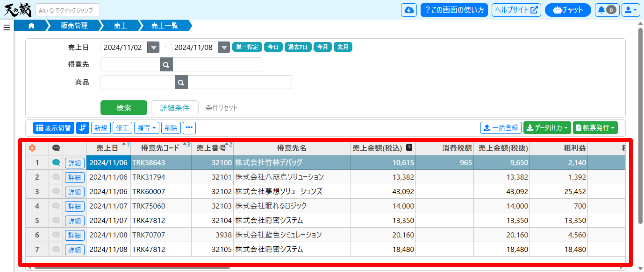Select the 売上 breadcrumb item
644x272 pixels.
click(x=121, y=26)
